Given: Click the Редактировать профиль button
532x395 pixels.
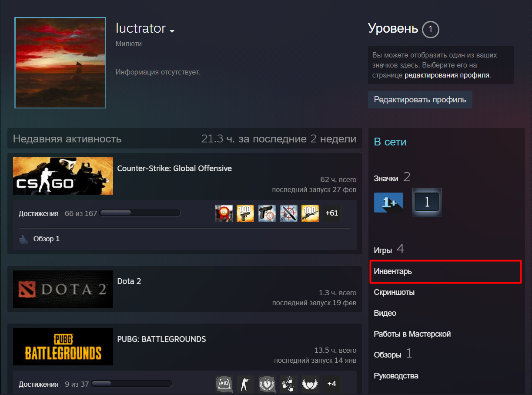Looking at the screenshot, I should click(420, 100).
